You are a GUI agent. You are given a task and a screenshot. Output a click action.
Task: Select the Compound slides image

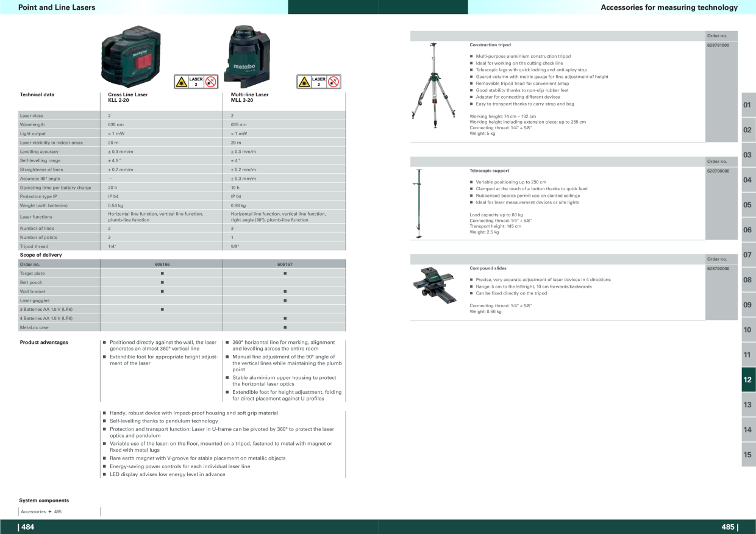tap(435, 285)
